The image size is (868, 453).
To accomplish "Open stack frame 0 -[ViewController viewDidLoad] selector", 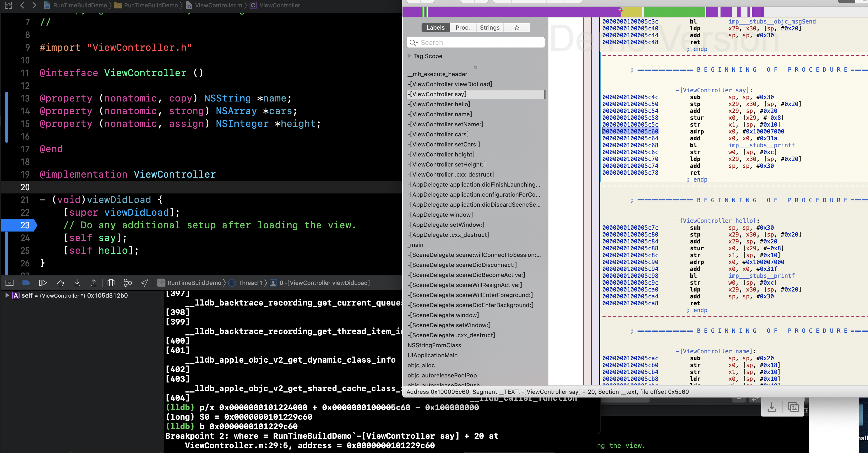I will point(320,283).
